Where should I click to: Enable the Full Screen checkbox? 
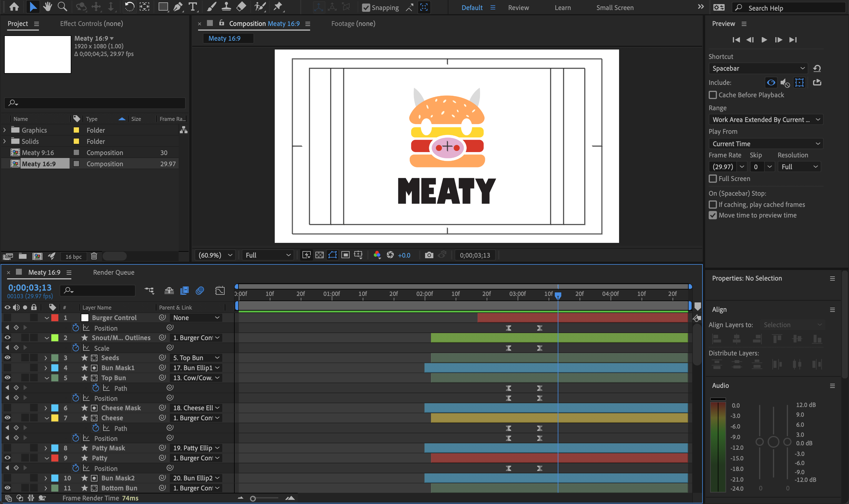pyautogui.click(x=713, y=179)
